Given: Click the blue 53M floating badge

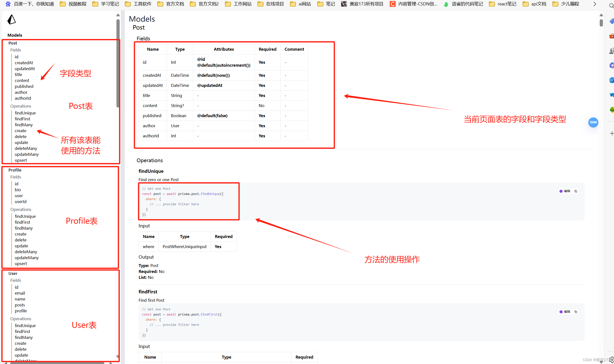Looking at the screenshot, I should tap(593, 122).
